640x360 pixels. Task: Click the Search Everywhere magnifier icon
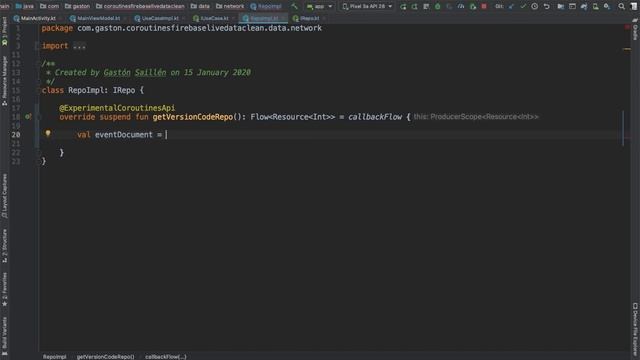621,6
